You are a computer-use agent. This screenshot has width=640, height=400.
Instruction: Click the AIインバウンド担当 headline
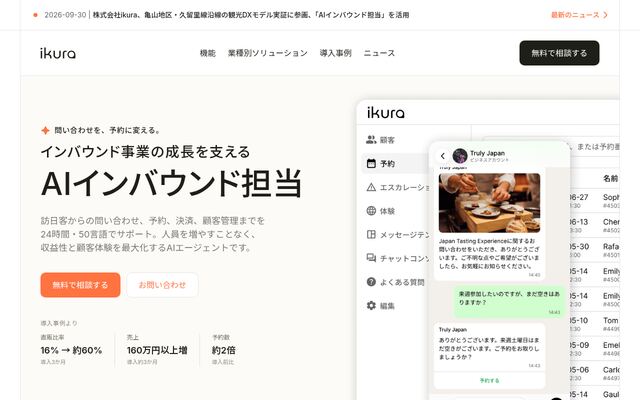click(x=172, y=183)
